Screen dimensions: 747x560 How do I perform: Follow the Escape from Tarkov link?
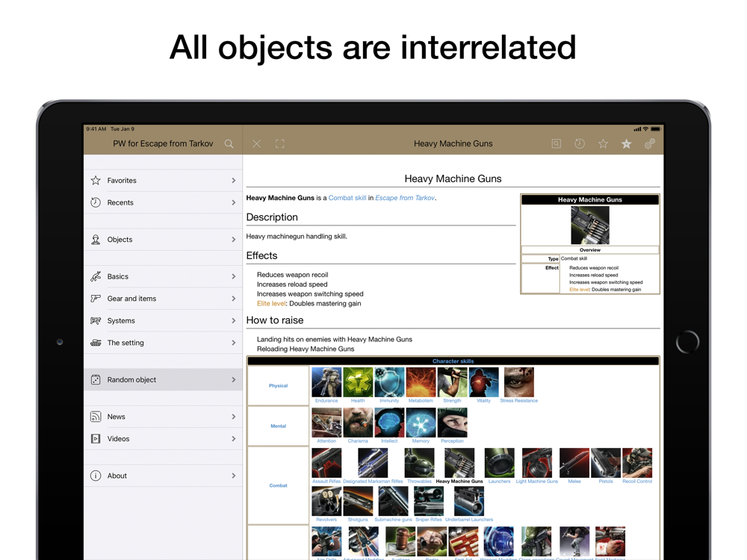coord(405,198)
